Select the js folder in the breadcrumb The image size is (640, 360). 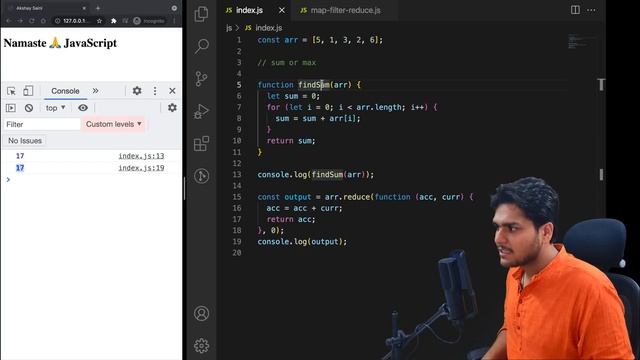click(229, 28)
